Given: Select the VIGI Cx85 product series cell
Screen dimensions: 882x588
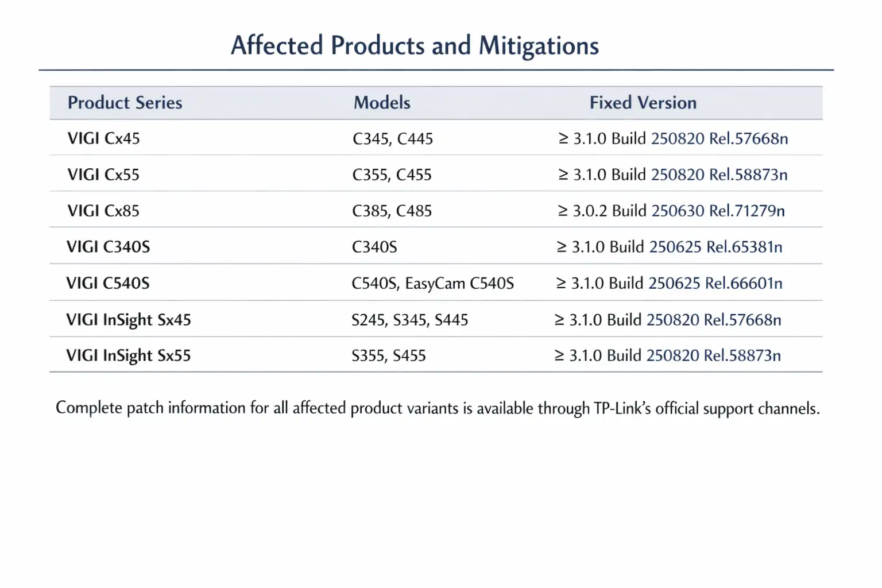Looking at the screenshot, I should pos(103,211).
